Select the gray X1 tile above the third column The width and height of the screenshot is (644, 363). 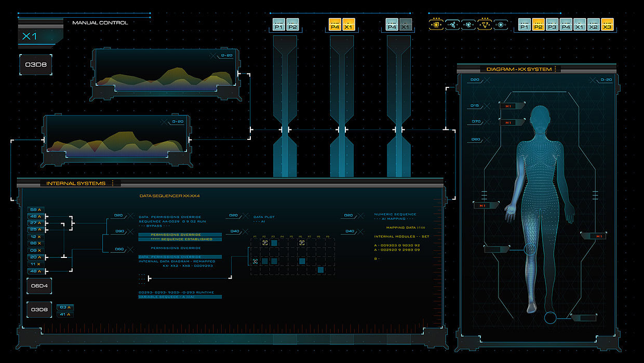coord(406,24)
